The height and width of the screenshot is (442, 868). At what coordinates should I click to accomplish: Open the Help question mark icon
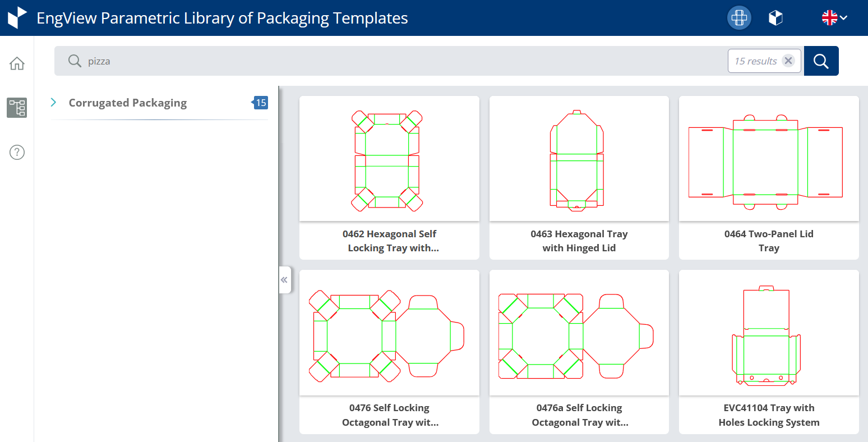17,152
